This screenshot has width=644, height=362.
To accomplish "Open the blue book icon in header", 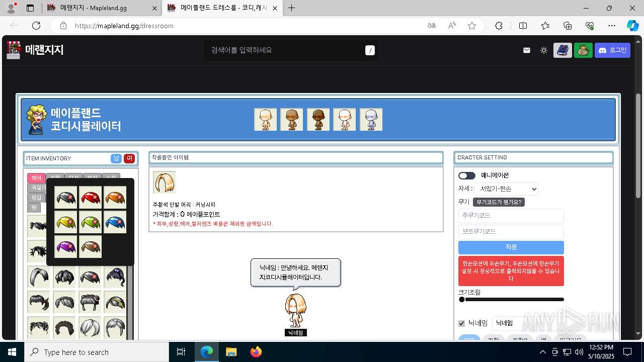I will (x=563, y=50).
